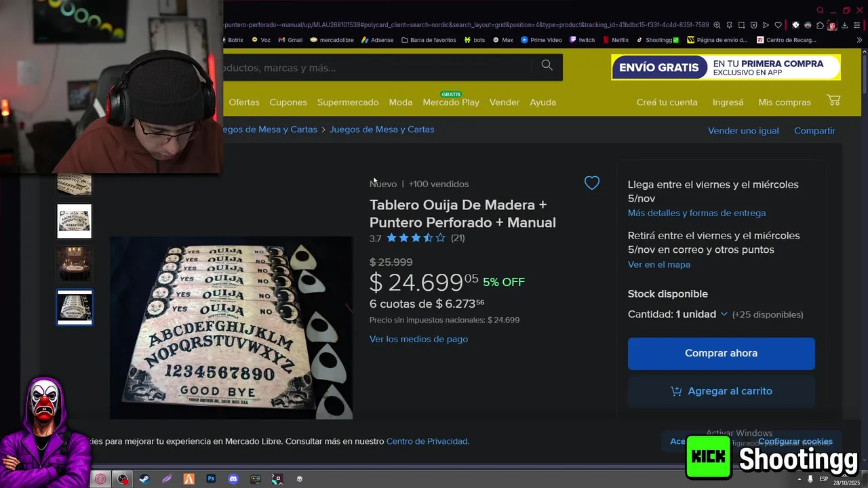
Task: Open Centro de Recarga bookmark
Action: (788, 40)
